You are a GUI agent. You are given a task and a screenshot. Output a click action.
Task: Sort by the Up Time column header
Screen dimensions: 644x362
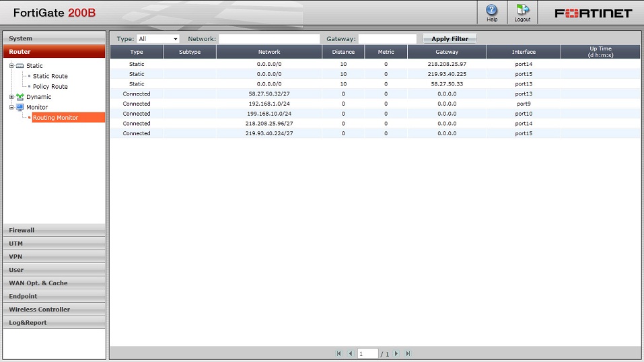[x=600, y=52]
